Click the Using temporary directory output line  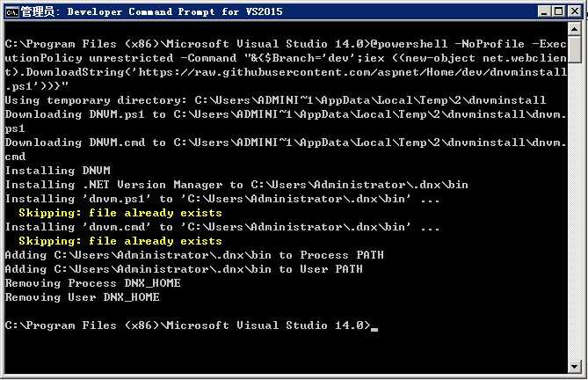point(275,100)
